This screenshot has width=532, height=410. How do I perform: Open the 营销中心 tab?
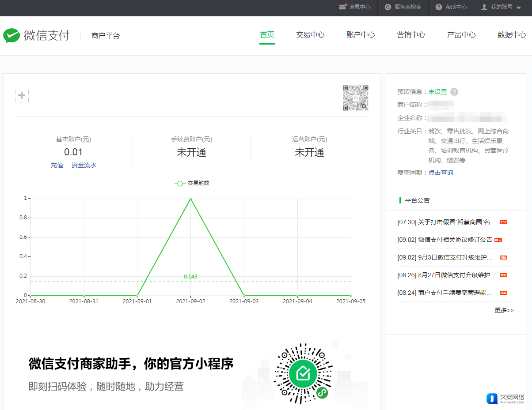(411, 35)
